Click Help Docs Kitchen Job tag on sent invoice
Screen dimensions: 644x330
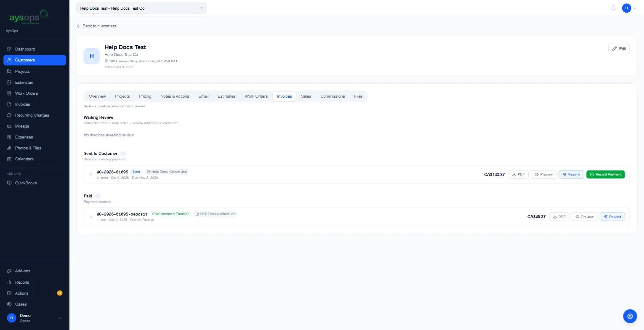click(x=167, y=172)
